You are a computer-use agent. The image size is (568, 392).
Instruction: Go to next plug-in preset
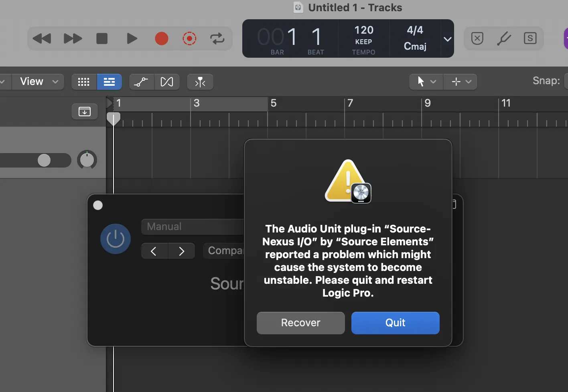182,251
